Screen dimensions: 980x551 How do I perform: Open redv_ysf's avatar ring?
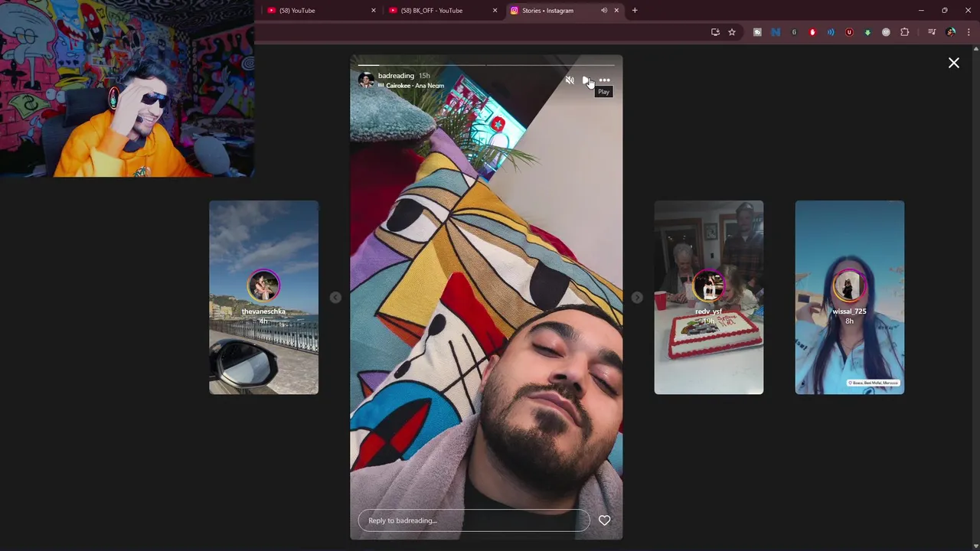pyautogui.click(x=709, y=286)
